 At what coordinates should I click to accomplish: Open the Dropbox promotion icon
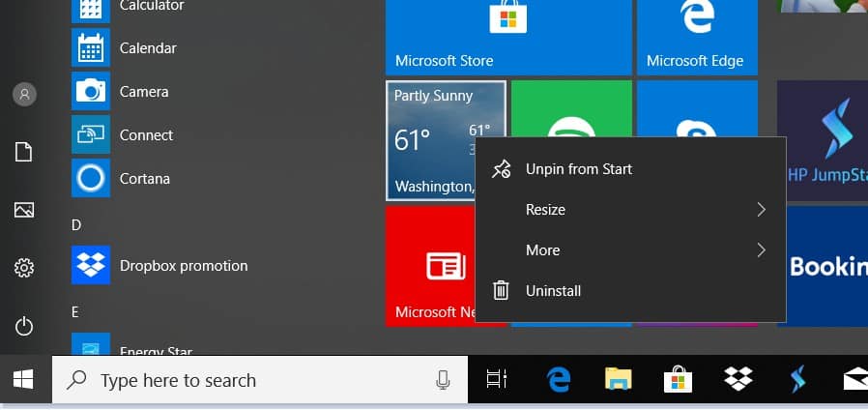91,265
